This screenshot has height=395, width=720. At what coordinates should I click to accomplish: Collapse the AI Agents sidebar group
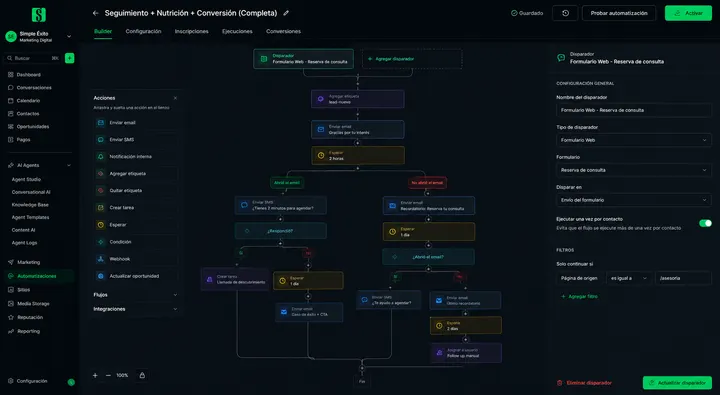click(69, 165)
